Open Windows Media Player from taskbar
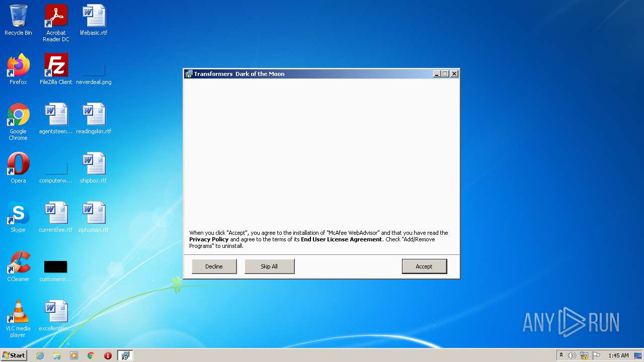Viewport: 644px width, 362px height. coord(74,355)
